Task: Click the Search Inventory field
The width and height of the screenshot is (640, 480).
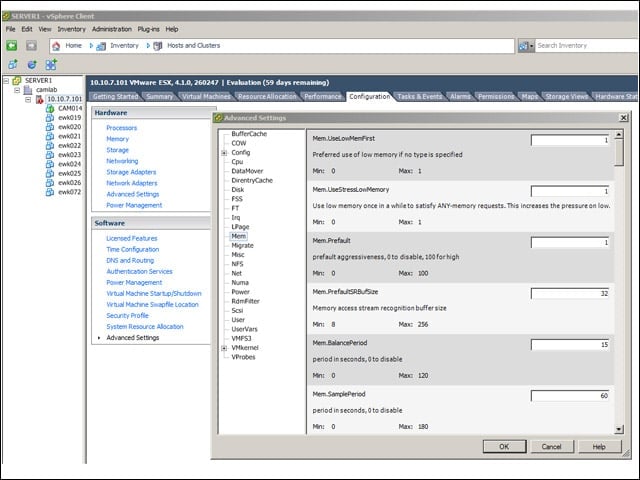Action: [x=587, y=46]
